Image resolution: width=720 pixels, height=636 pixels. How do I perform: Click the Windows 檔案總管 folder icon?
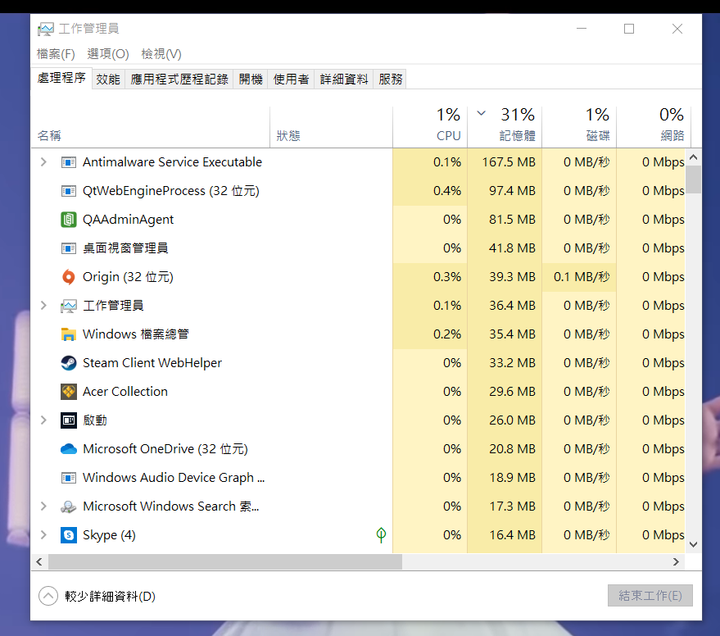pos(68,334)
